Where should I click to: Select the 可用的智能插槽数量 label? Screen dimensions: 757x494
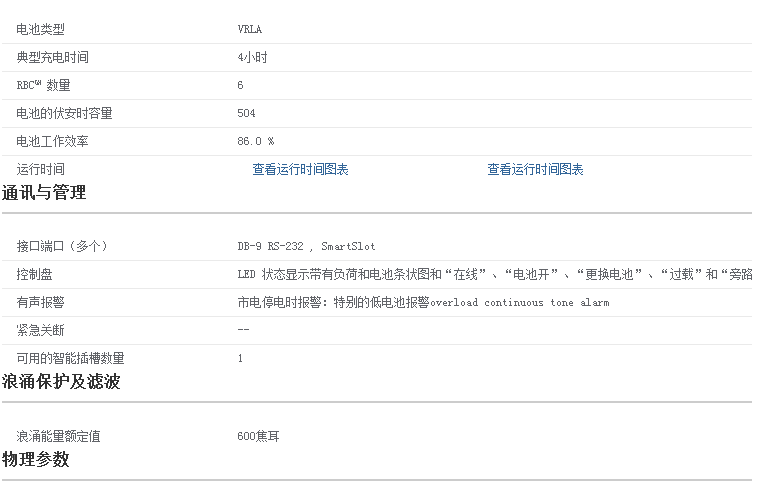pos(71,358)
